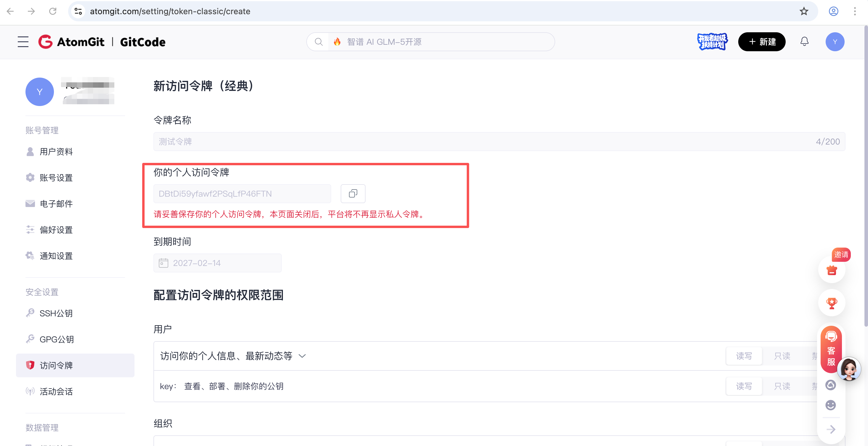Copy the personal access token
The width and height of the screenshot is (868, 446).
pyautogui.click(x=353, y=194)
